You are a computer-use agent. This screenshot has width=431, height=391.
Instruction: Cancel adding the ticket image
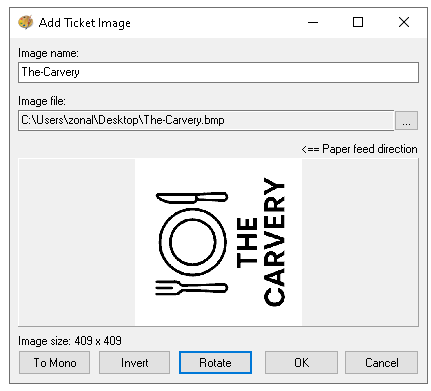click(x=382, y=362)
